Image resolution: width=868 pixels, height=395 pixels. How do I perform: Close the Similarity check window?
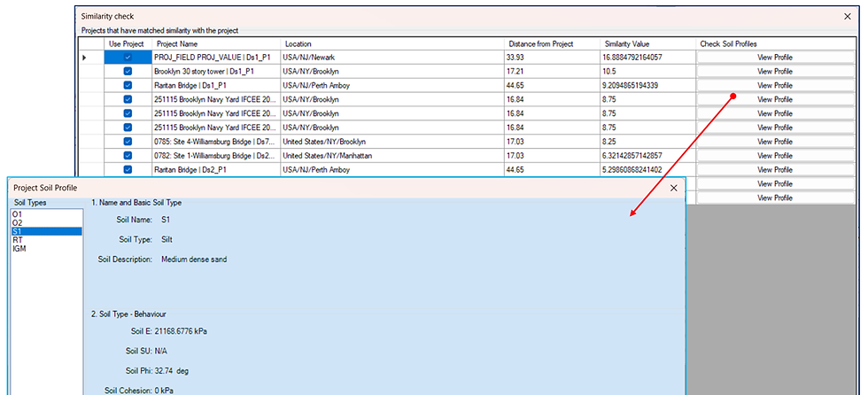pyautogui.click(x=848, y=17)
